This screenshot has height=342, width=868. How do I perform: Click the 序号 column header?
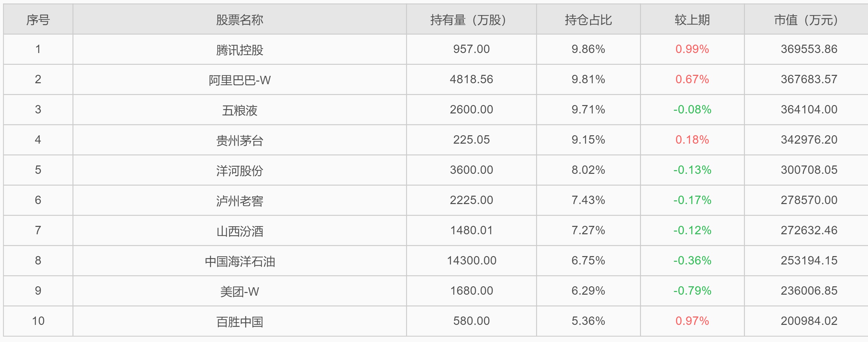point(38,20)
